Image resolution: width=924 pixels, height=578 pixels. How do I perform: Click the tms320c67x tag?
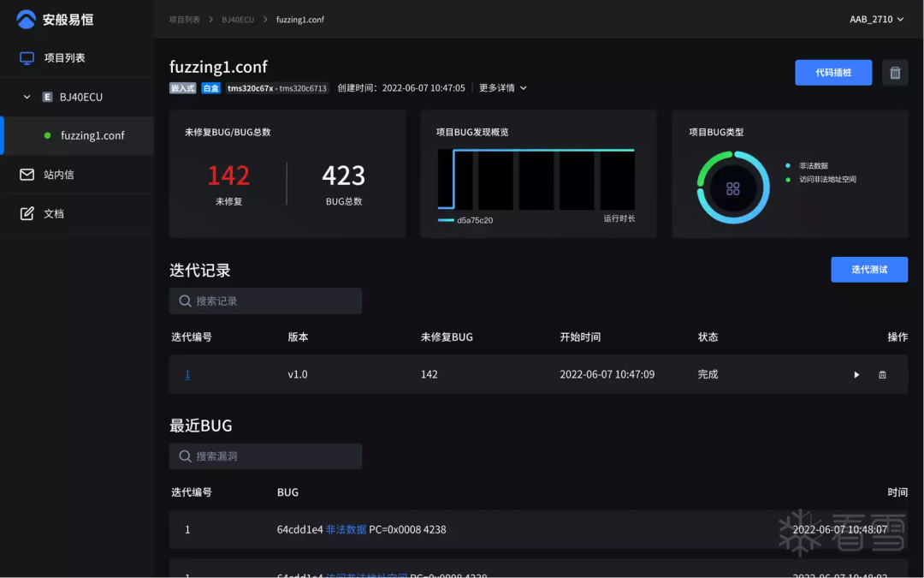(x=277, y=88)
